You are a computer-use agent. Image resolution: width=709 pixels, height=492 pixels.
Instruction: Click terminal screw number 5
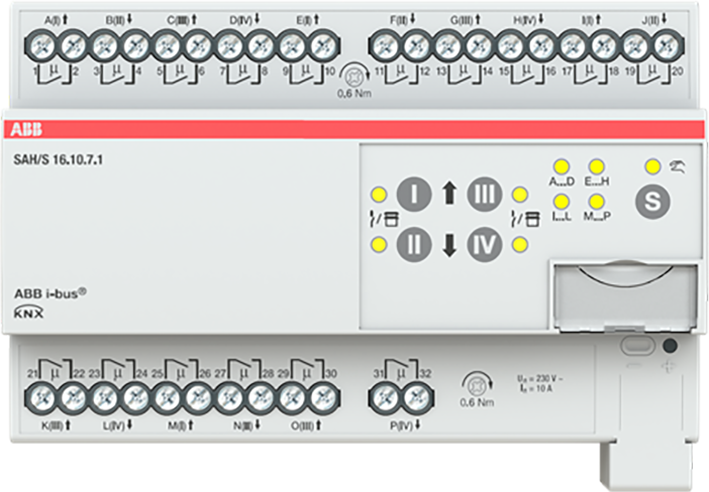pos(168,46)
